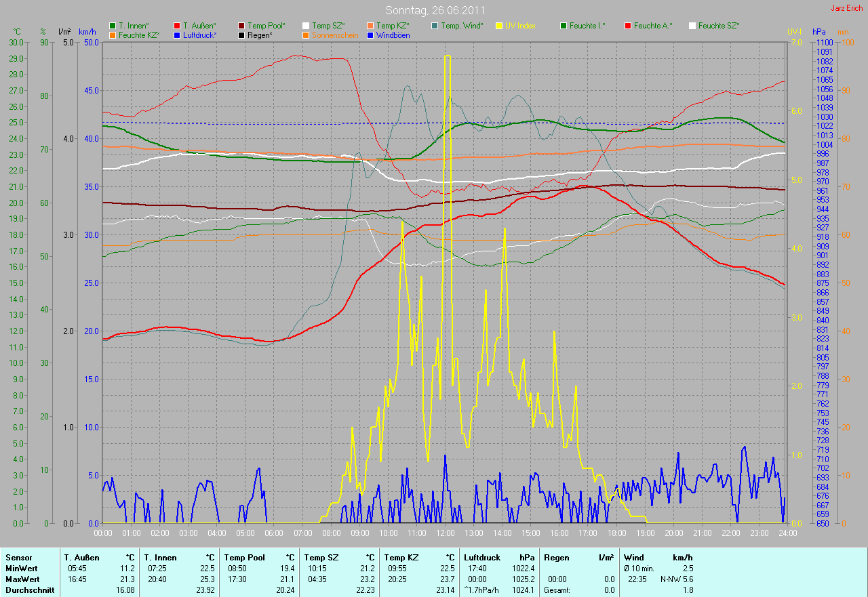Click the red T. Außen legend square
The width and height of the screenshot is (868, 597).
click(177, 26)
